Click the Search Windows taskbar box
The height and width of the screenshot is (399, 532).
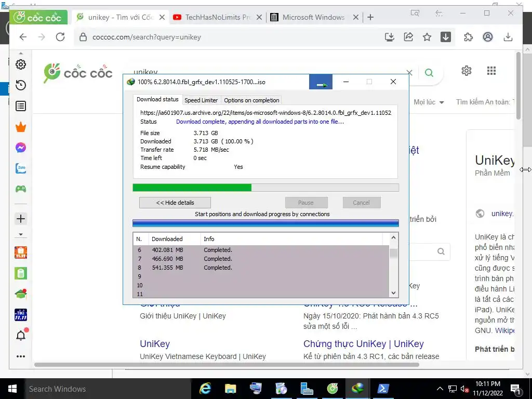tap(107, 389)
